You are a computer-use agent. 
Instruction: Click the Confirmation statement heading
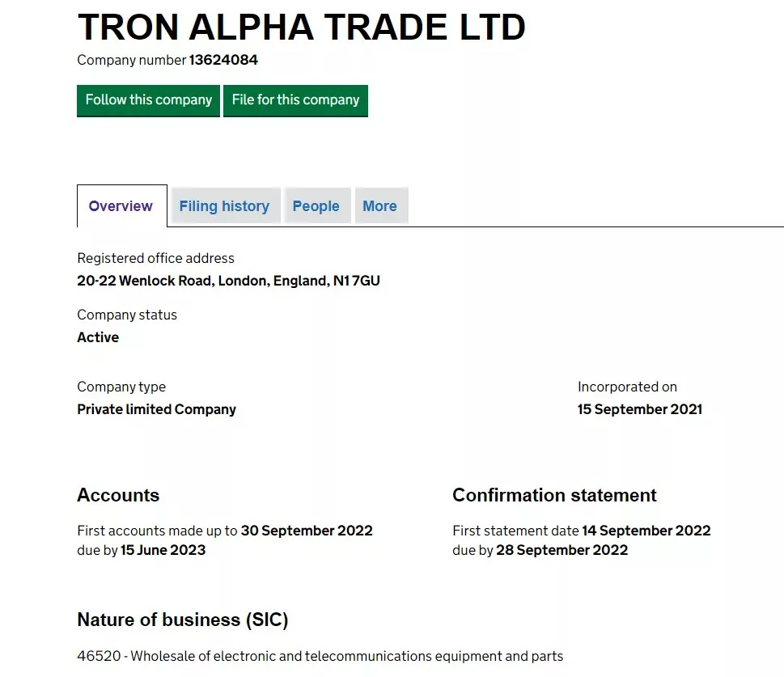[554, 495]
